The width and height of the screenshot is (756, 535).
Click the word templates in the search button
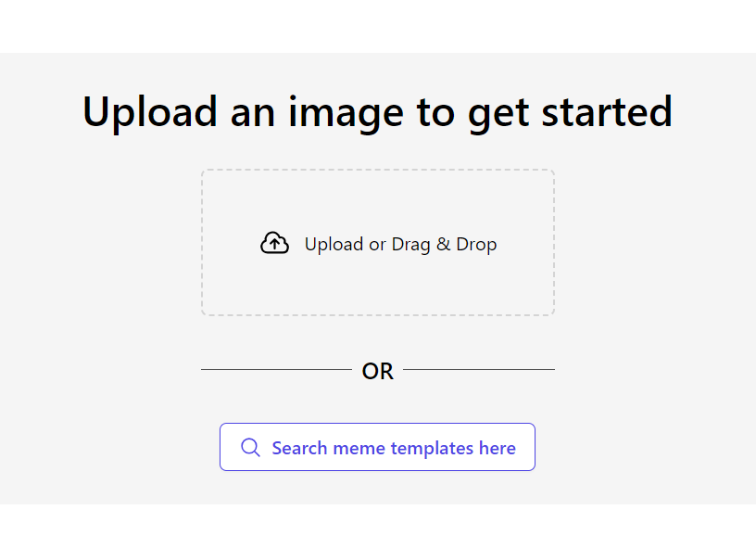(x=432, y=449)
